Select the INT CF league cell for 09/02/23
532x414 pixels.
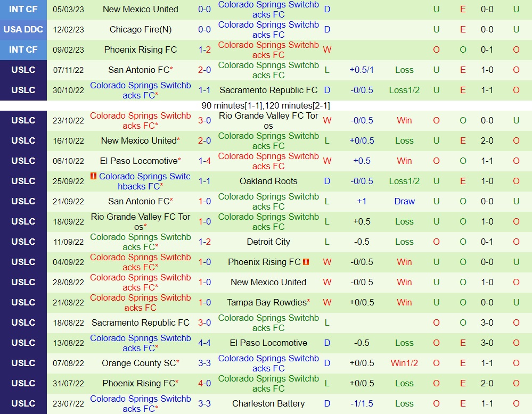click(x=23, y=50)
